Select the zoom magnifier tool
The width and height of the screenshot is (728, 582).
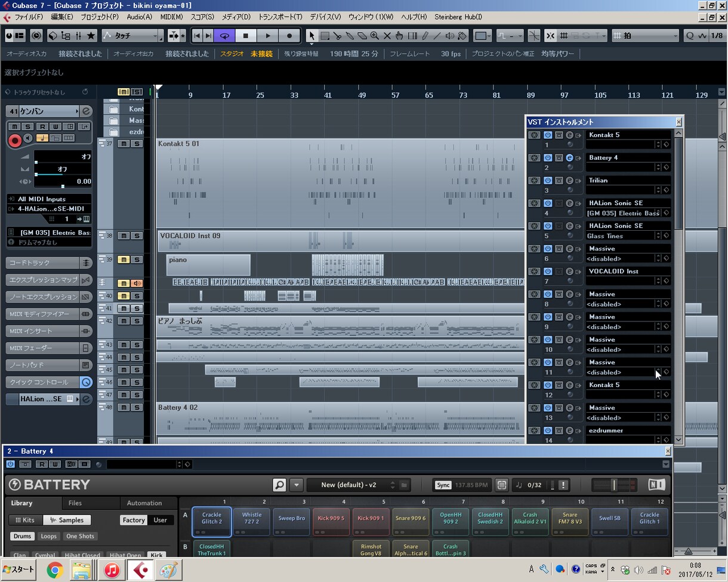375,36
